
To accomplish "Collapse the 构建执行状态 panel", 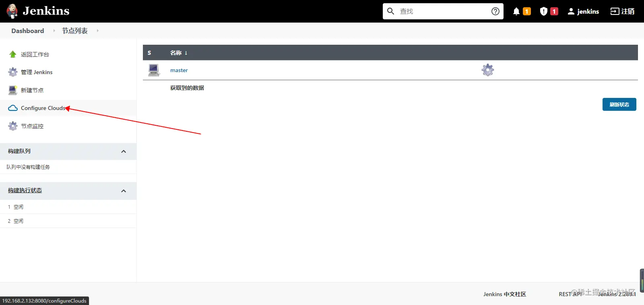I will tap(124, 191).
